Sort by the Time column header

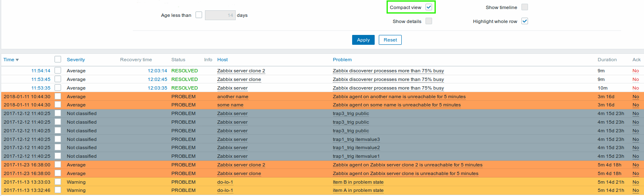tap(11, 60)
